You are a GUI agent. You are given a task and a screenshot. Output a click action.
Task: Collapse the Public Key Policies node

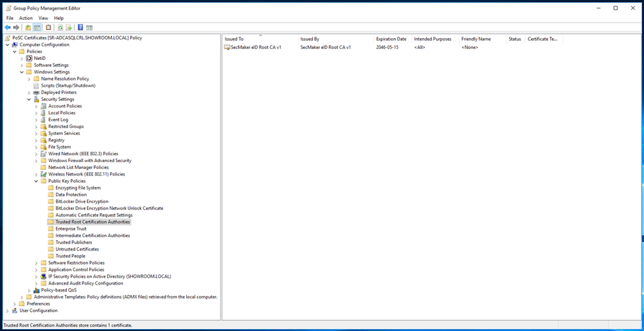36,181
